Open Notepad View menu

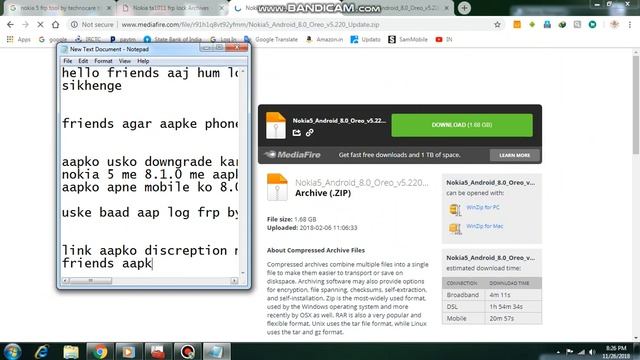point(125,61)
